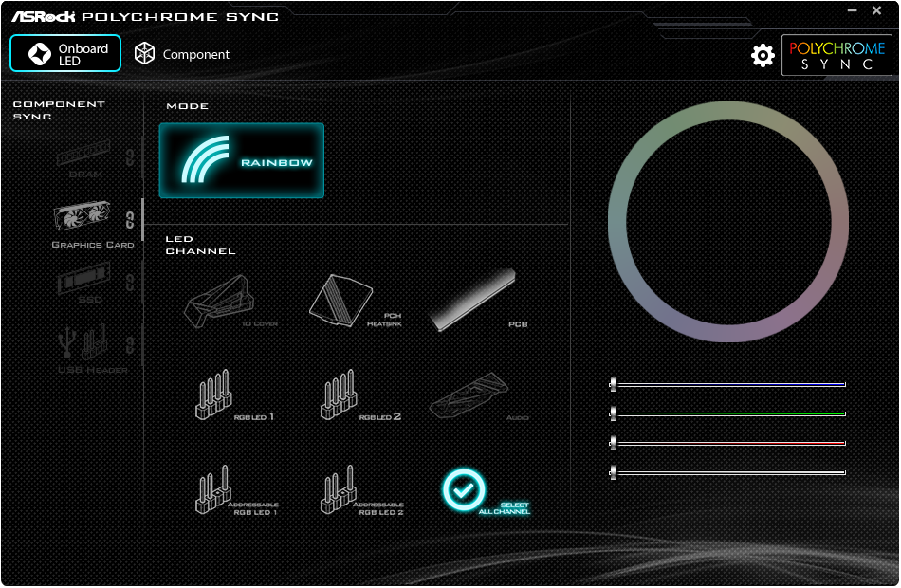Image resolution: width=901 pixels, height=588 pixels.
Task: Select Addressable RGB LED 1 header
Action: pyautogui.click(x=235, y=490)
